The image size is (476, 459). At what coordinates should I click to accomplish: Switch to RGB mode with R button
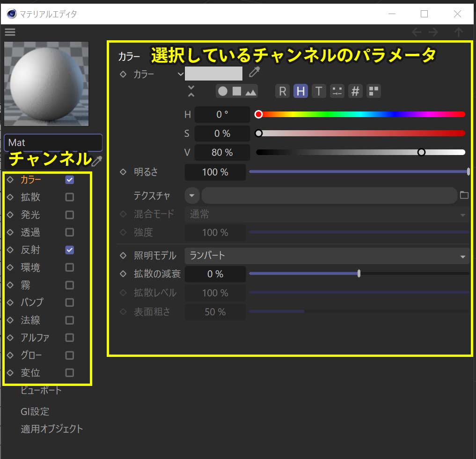tap(282, 91)
